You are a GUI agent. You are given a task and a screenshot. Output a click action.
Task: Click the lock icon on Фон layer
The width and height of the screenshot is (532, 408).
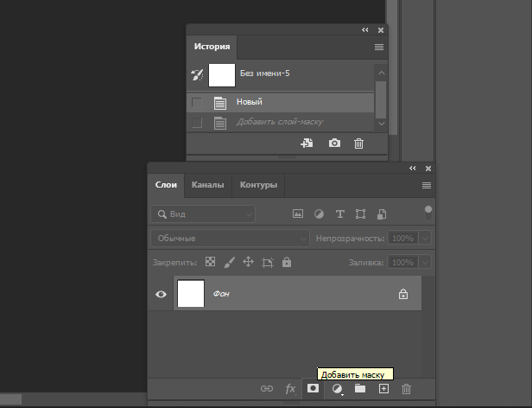pyautogui.click(x=403, y=294)
